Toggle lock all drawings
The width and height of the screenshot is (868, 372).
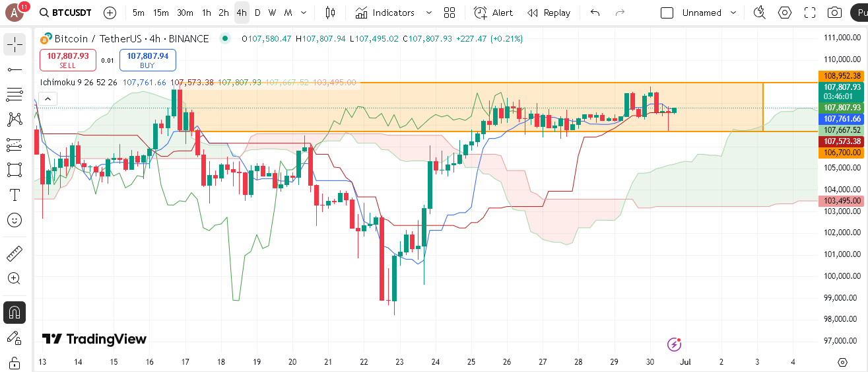pyautogui.click(x=15, y=363)
